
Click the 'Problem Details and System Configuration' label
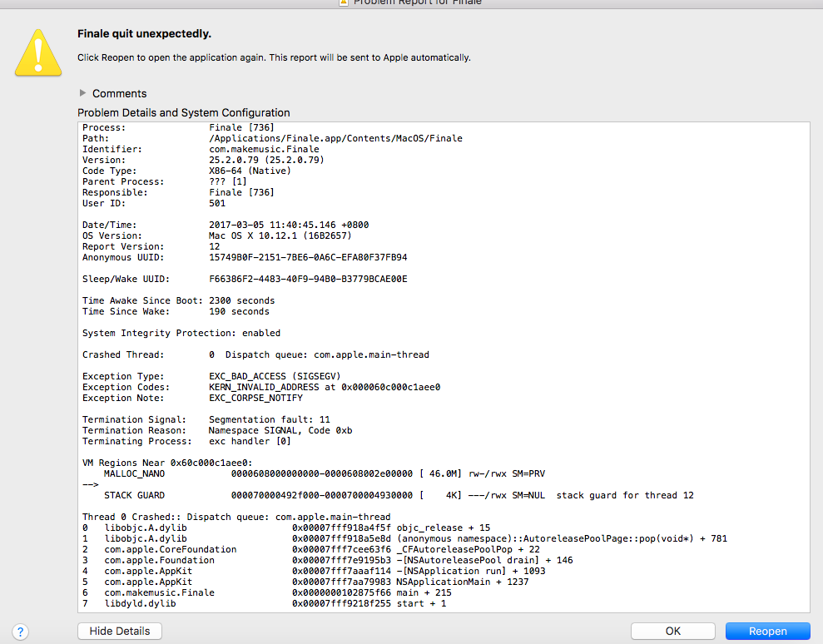tap(184, 113)
